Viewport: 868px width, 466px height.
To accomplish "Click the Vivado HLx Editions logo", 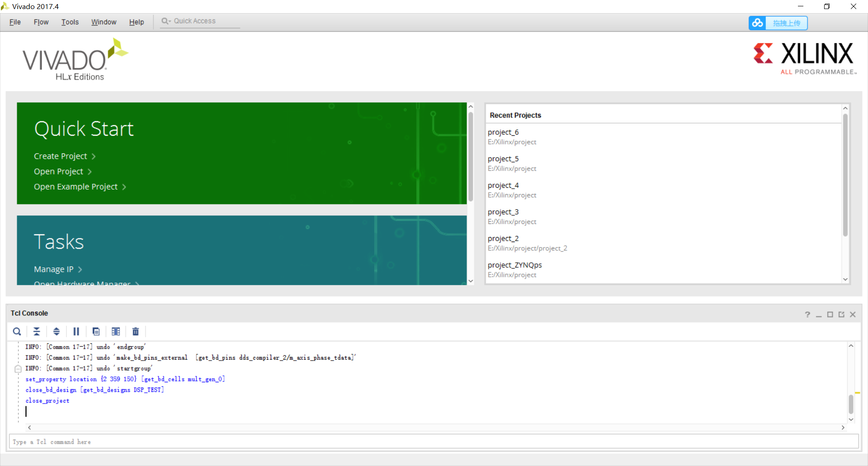I will tap(75, 60).
